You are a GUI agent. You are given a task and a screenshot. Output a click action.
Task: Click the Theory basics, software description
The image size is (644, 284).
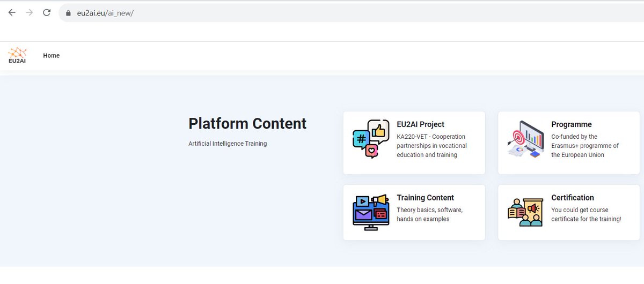(x=429, y=214)
